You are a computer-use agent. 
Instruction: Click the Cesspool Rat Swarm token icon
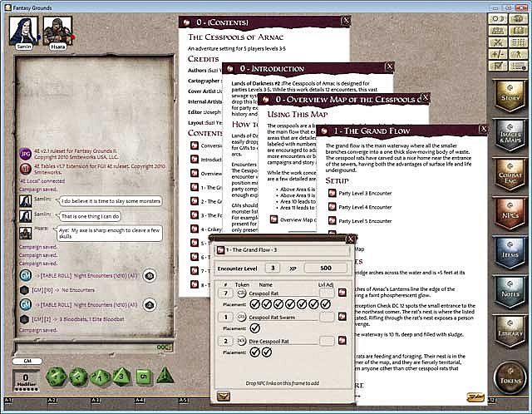click(x=241, y=317)
